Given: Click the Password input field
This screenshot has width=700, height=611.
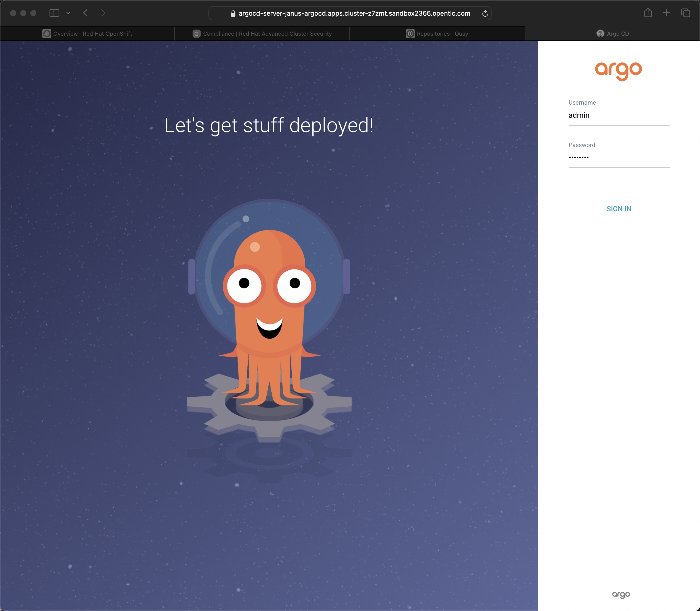Looking at the screenshot, I should [x=619, y=158].
